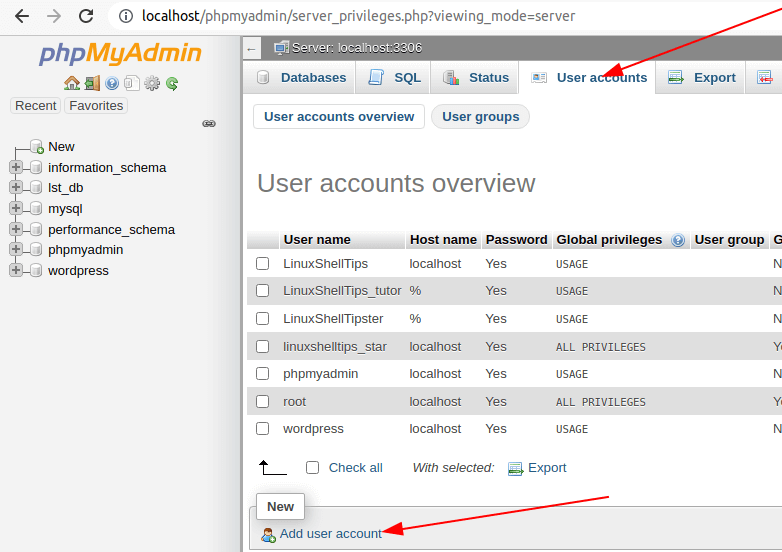Select information_schema in database tree

[x=107, y=168]
